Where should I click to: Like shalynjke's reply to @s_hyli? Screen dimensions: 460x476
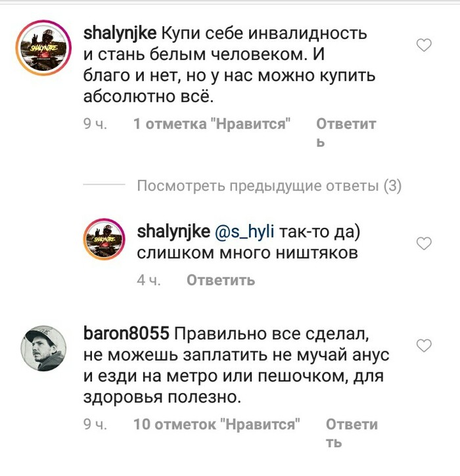tap(424, 244)
